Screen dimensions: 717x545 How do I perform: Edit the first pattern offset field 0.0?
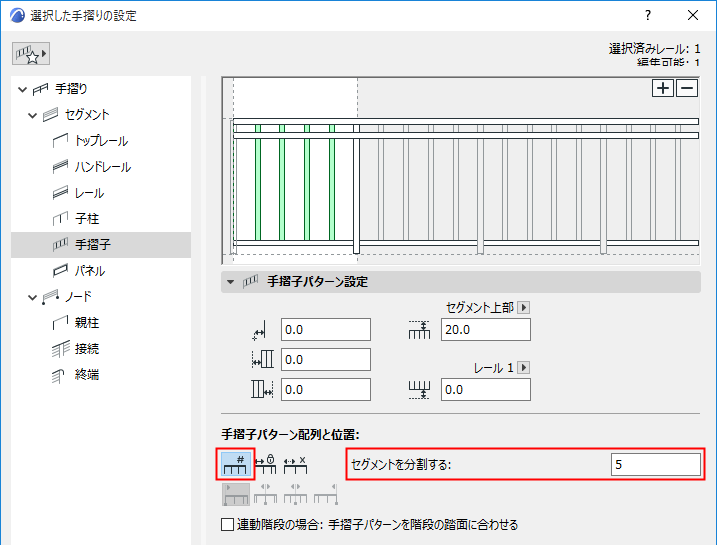(326, 330)
